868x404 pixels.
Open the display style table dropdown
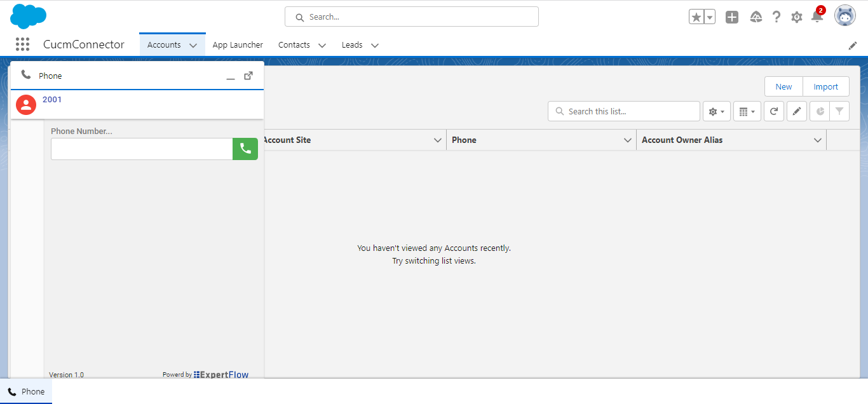coord(747,111)
